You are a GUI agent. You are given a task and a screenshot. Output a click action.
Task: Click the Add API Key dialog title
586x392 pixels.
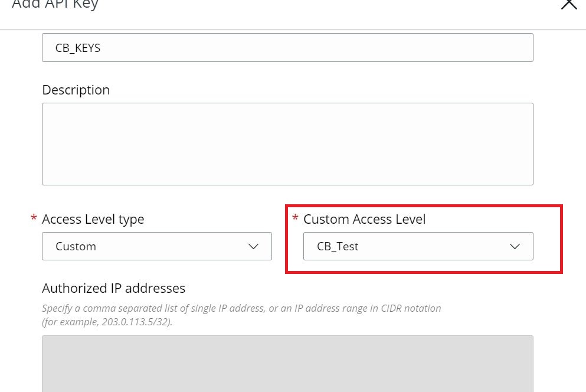55,5
